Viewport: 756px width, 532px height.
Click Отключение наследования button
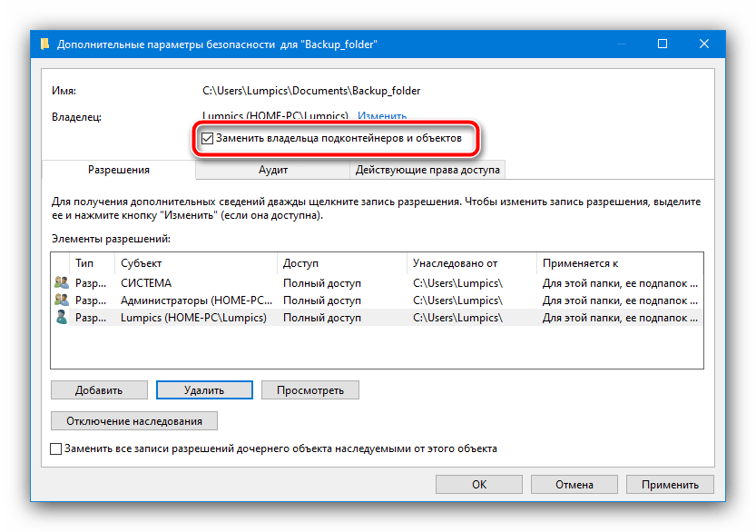(x=134, y=420)
